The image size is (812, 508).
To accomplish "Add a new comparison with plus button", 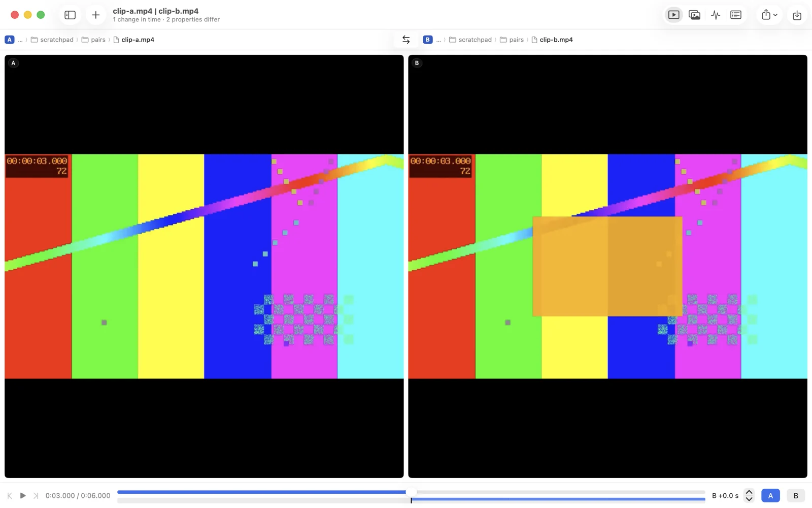I will tap(95, 15).
